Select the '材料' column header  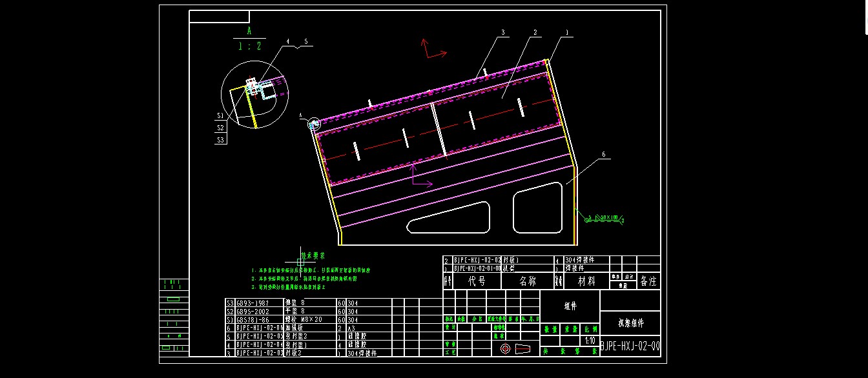[586, 281]
